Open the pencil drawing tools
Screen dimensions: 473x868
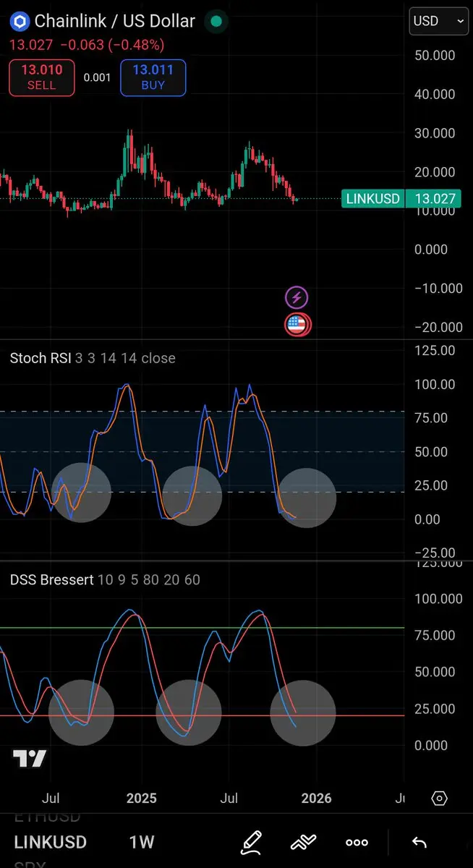click(251, 842)
